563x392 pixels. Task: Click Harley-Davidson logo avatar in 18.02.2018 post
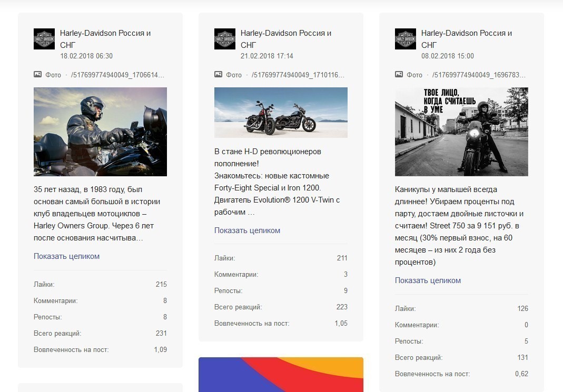(x=44, y=39)
